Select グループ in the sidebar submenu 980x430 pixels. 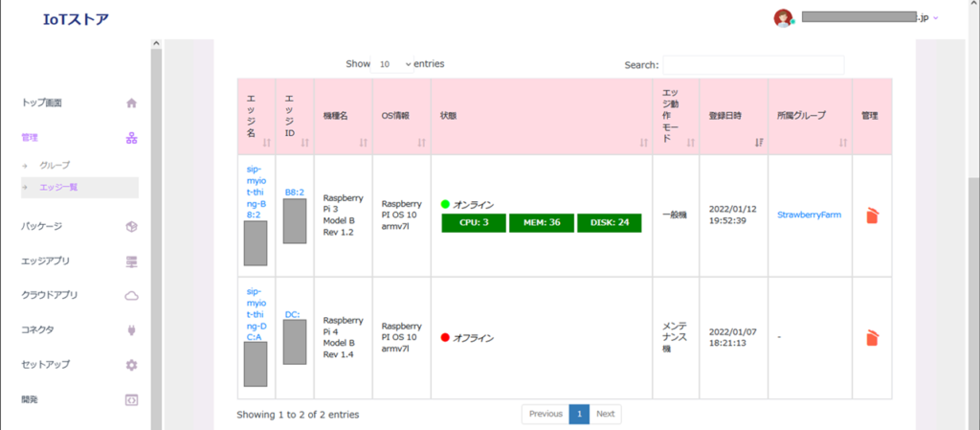click(x=55, y=166)
